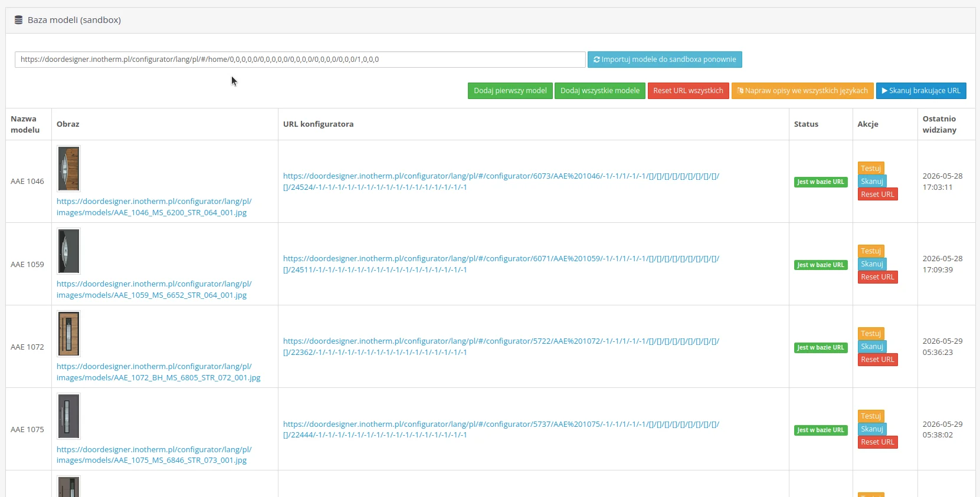This screenshot has width=980, height=497.
Task: Click timestamp 2026-05-29 05:36:23
Action: tap(942, 347)
